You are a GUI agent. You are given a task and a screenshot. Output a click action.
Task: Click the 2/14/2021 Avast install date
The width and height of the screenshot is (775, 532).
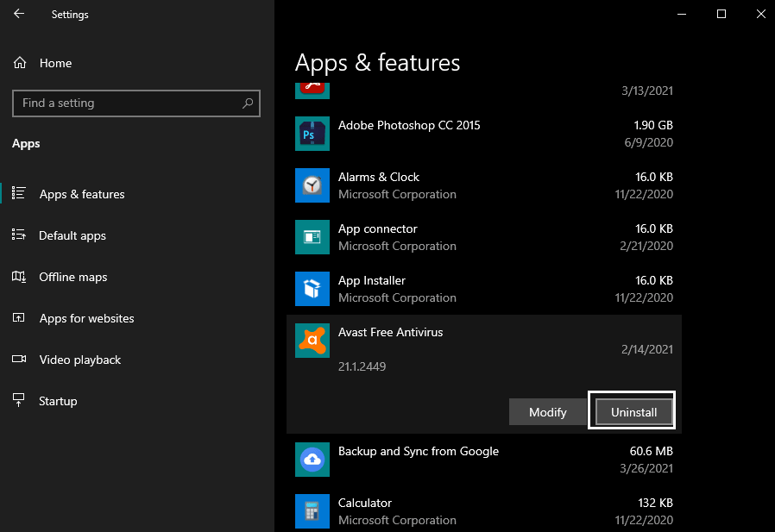647,349
